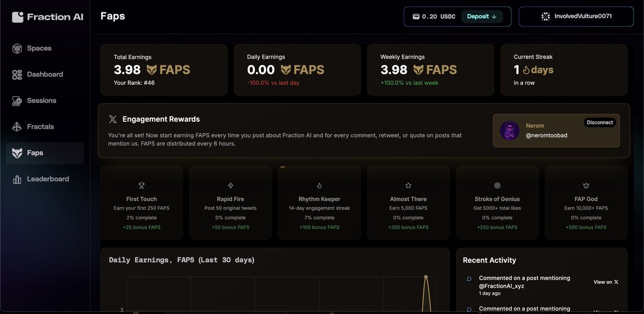
Task: Click the fox icon in Weekly Earnings card
Action: point(419,70)
